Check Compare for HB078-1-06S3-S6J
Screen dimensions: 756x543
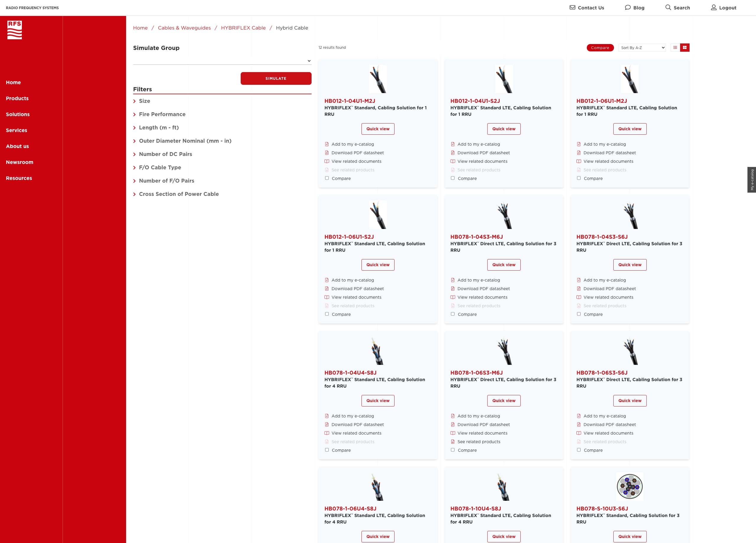click(579, 450)
